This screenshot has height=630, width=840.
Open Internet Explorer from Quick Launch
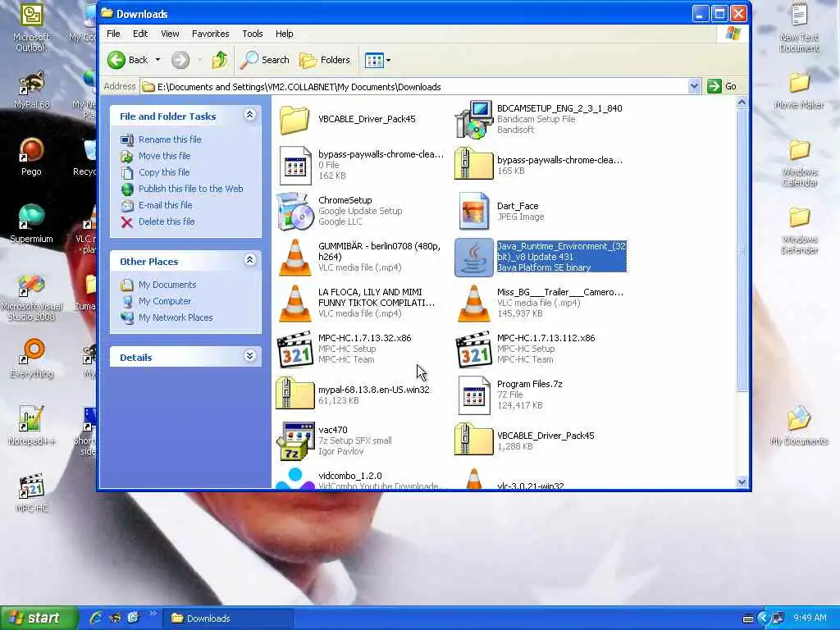point(97,618)
